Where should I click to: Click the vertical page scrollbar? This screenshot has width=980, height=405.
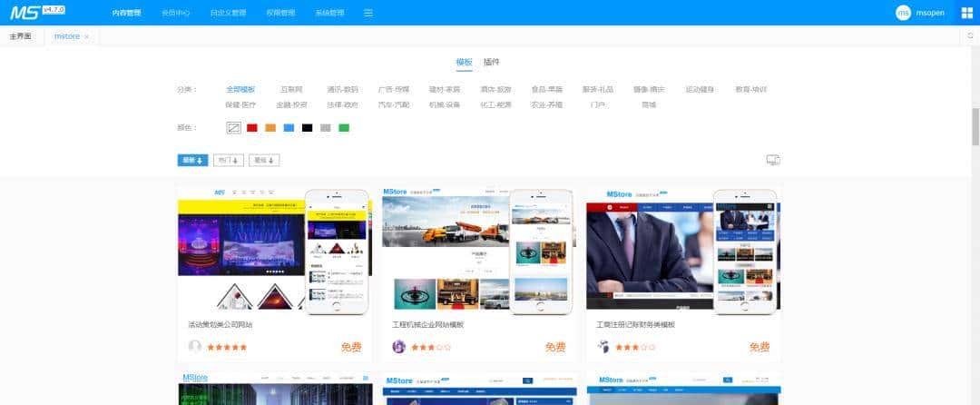(975, 127)
